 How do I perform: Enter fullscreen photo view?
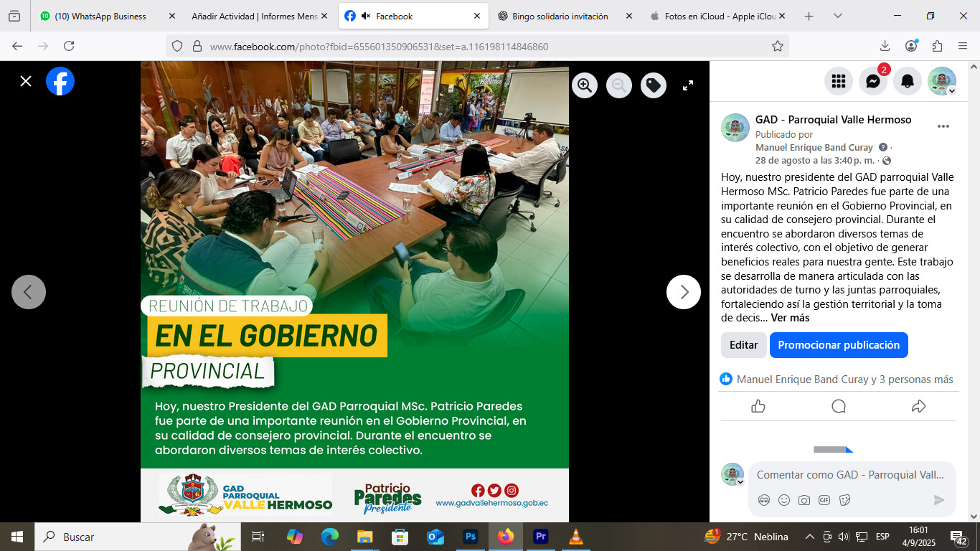coord(687,86)
